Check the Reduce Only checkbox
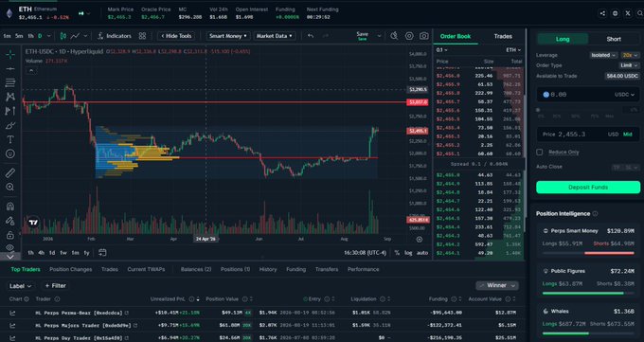Image resolution: width=644 pixels, height=342 pixels. click(x=540, y=153)
